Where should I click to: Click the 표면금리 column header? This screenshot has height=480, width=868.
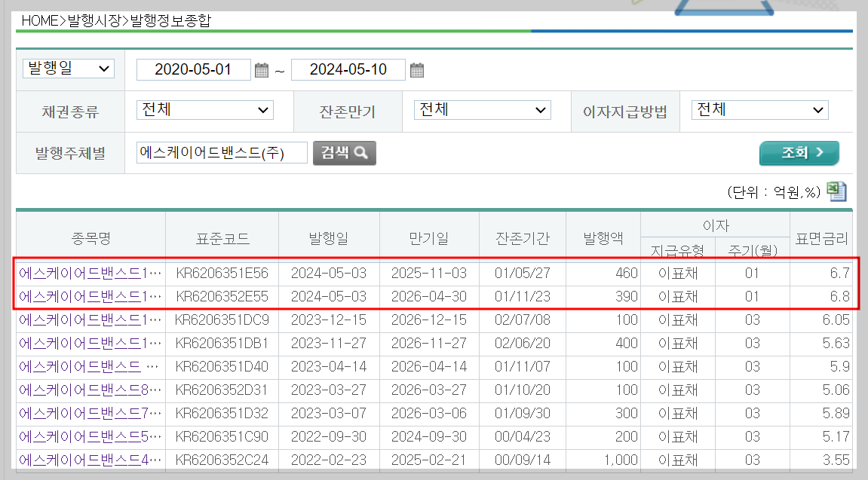pyautogui.click(x=821, y=238)
